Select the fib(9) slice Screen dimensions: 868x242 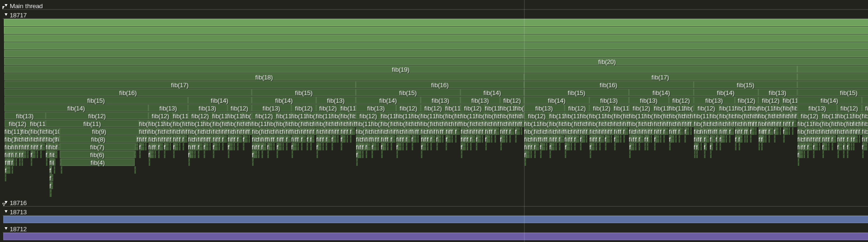coord(99,132)
